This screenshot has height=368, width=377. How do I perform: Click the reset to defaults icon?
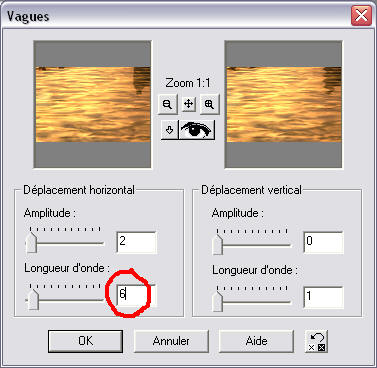316,341
